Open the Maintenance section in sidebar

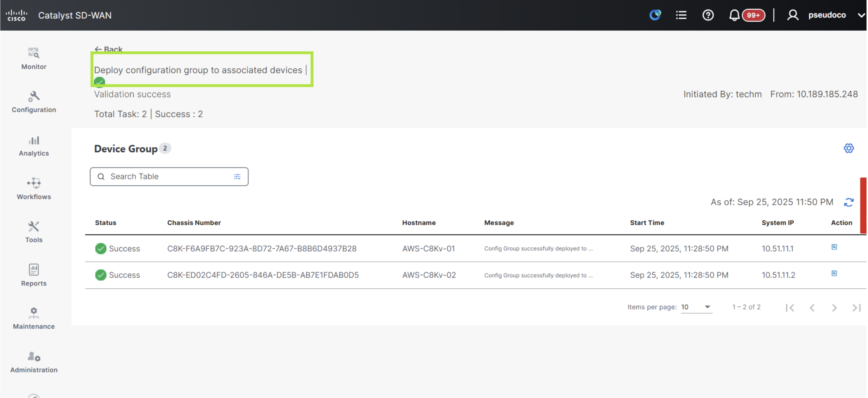[x=34, y=319]
